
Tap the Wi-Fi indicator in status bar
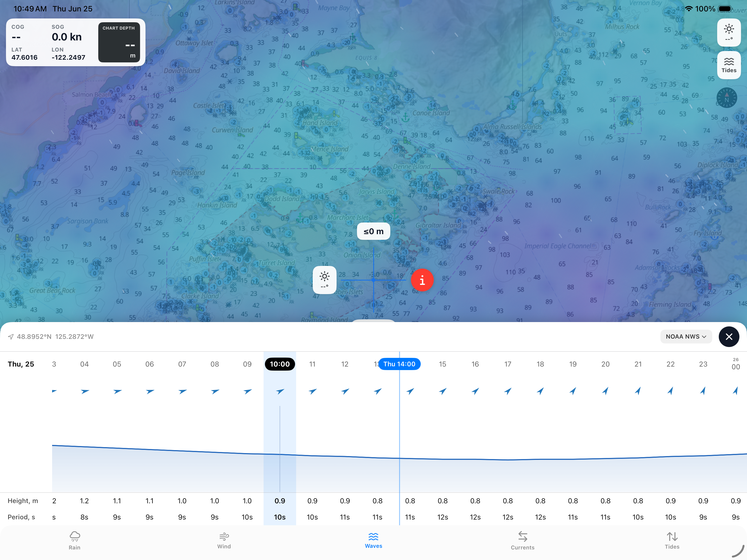pyautogui.click(x=689, y=9)
